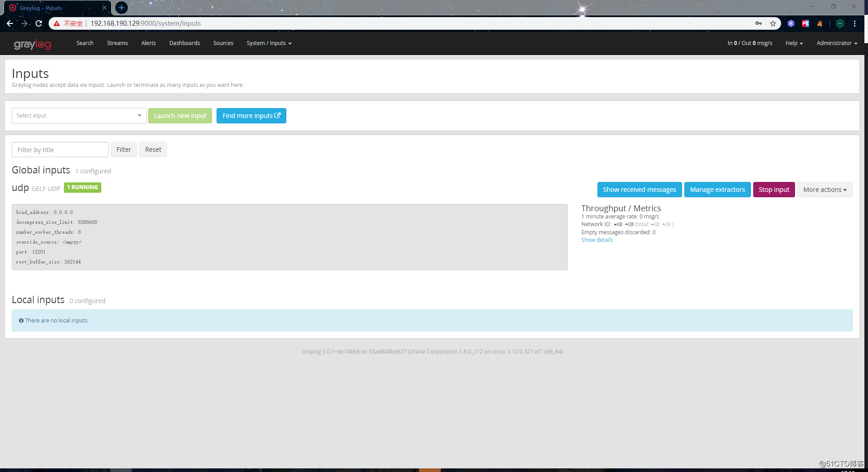Open the browser profile avatar
868x472 pixels.
pos(840,23)
